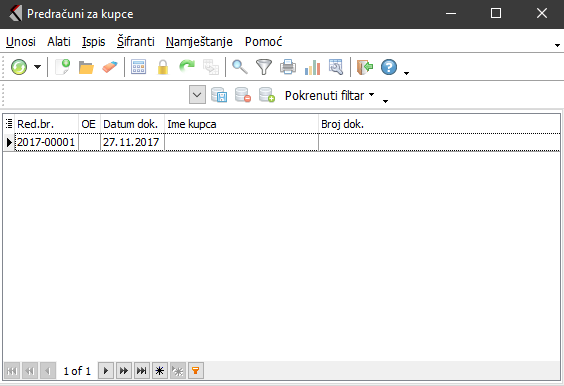Image resolution: width=564 pixels, height=386 pixels.
Task: Click the row indicator arrow
Action: [9, 142]
